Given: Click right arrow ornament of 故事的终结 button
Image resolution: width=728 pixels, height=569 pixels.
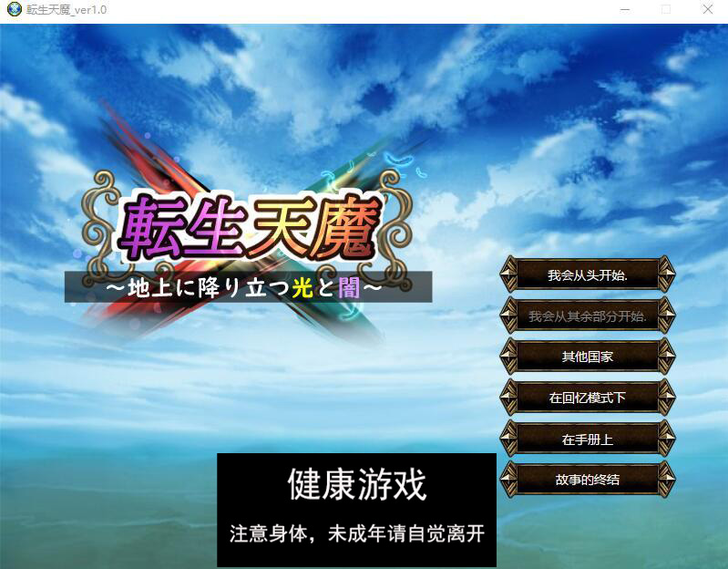Looking at the screenshot, I should click(x=667, y=479).
